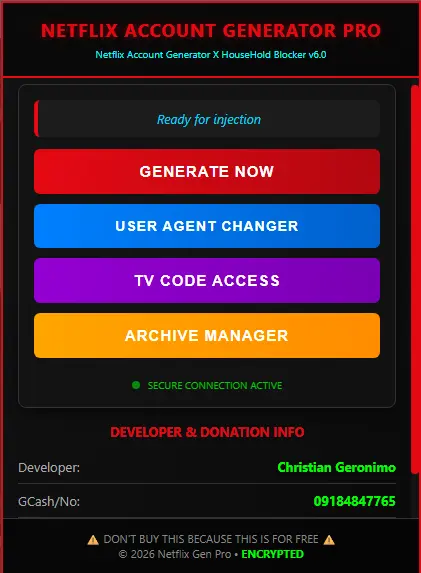The height and width of the screenshot is (573, 421).
Task: Click the 'Ready for injection' status box
Action: point(207,119)
